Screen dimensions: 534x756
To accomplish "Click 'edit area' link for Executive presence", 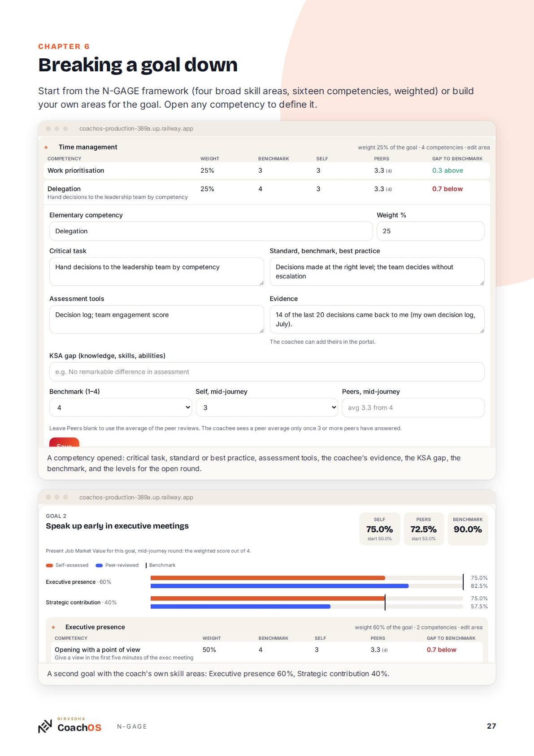I will tap(471, 627).
